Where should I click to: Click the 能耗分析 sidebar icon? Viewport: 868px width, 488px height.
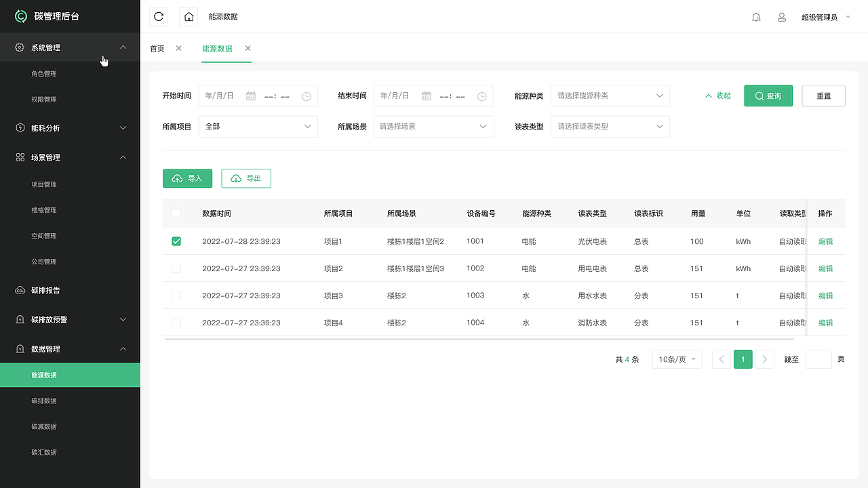click(x=20, y=127)
